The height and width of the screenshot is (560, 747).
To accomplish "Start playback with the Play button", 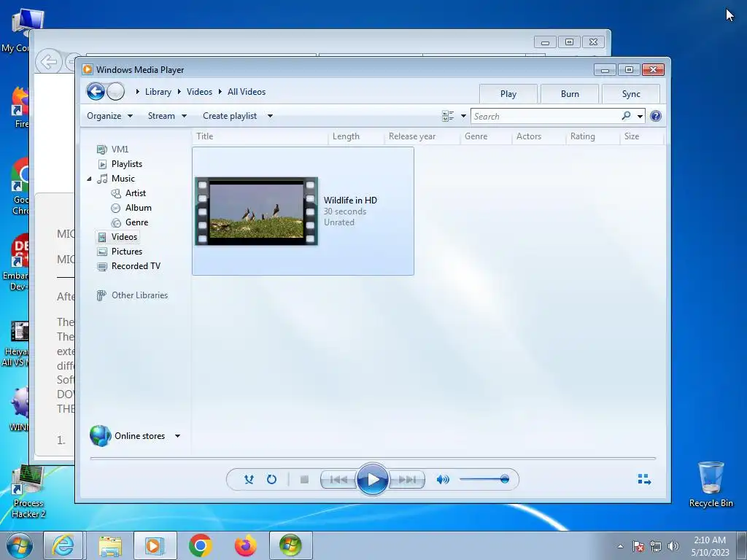I will [373, 480].
